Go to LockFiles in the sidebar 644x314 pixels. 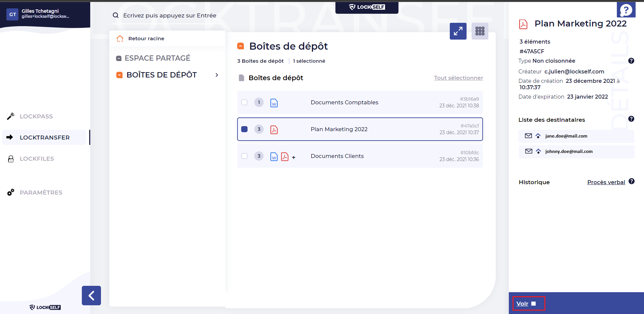(37, 159)
